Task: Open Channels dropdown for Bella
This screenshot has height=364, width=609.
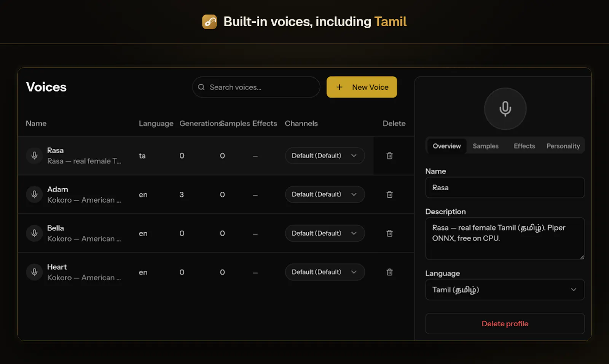Action: click(325, 233)
